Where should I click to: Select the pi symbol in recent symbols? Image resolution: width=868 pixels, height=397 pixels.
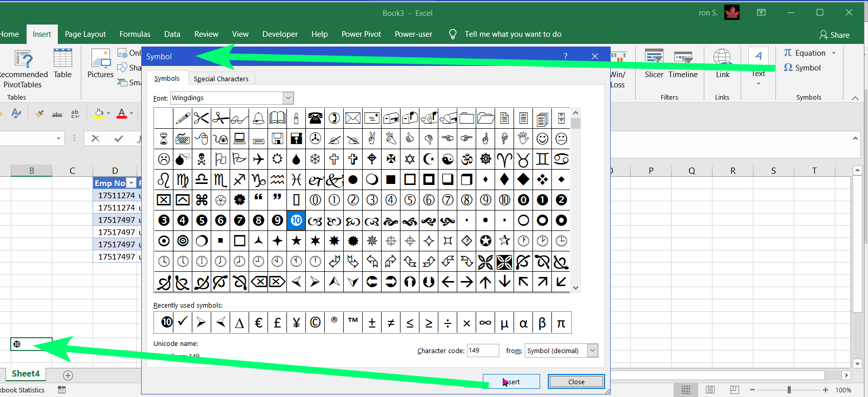point(561,322)
